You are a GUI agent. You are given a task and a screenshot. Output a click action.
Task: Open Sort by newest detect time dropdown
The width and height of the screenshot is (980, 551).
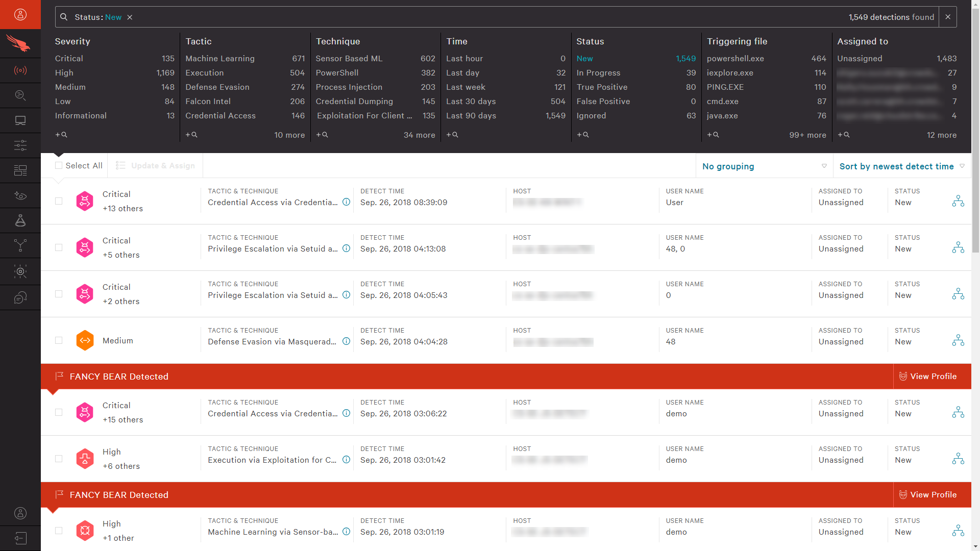901,166
